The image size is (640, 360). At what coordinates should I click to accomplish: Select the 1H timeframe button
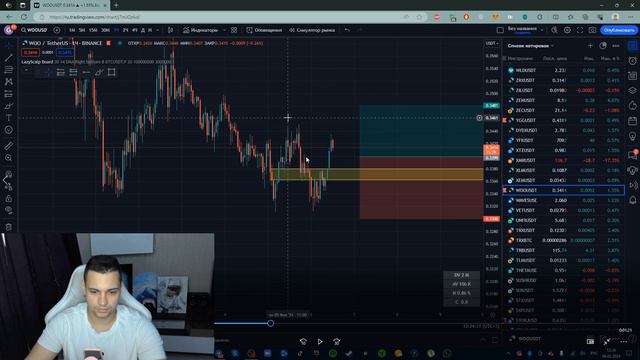[x=116, y=30]
